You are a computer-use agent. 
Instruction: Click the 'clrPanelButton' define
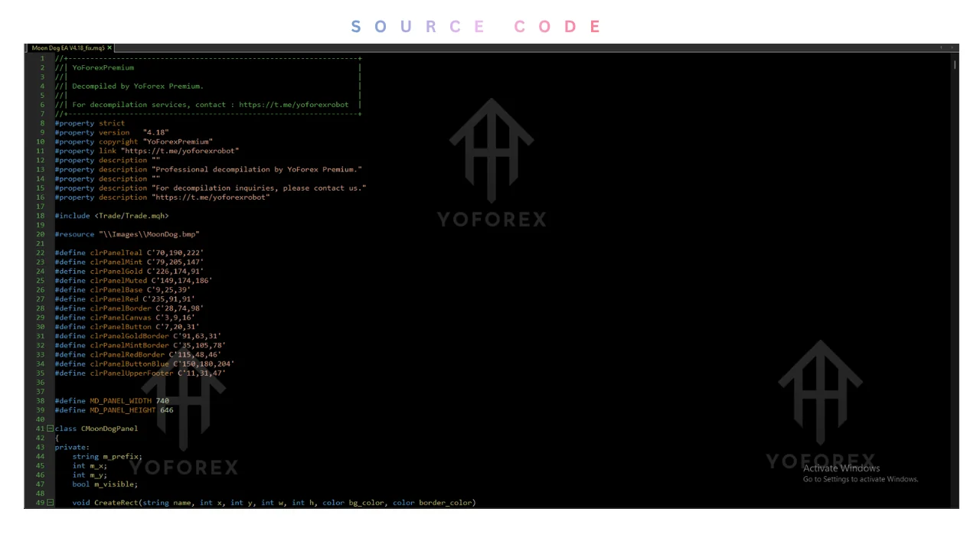[x=121, y=327]
